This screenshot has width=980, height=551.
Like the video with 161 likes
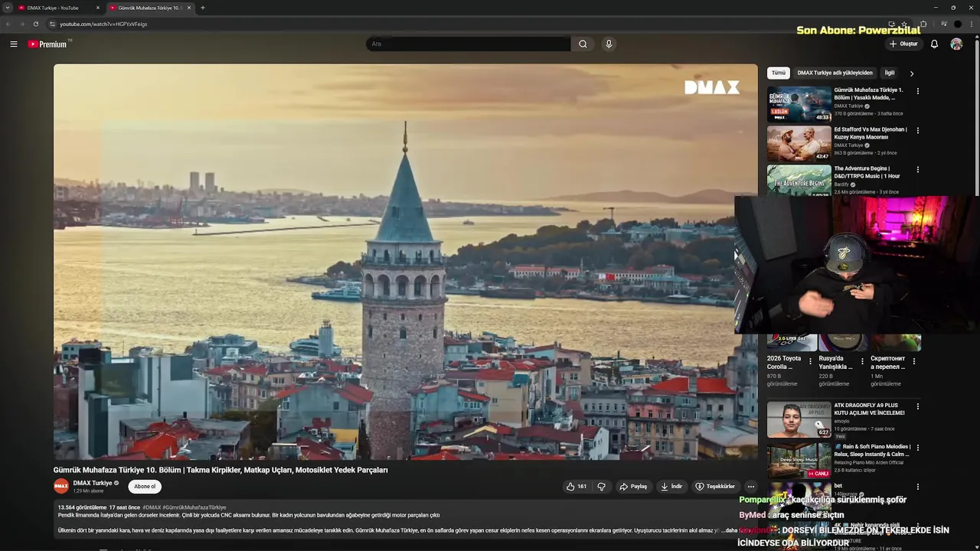tap(577, 487)
